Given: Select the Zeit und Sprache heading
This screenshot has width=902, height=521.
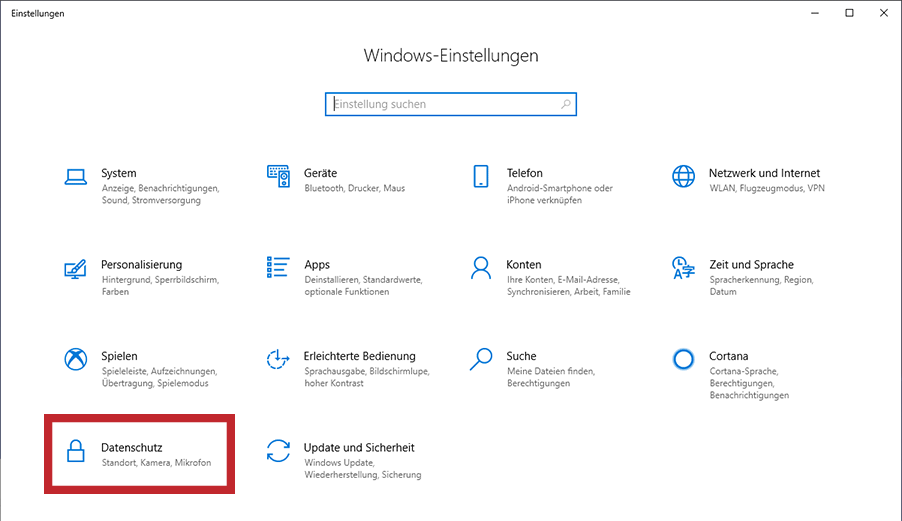Looking at the screenshot, I should pyautogui.click(x=751, y=265).
